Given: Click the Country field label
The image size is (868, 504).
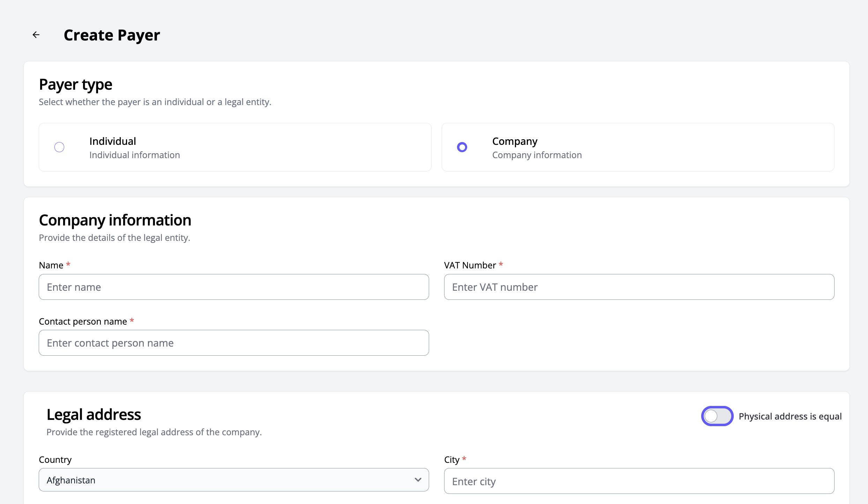Looking at the screenshot, I should [55, 460].
